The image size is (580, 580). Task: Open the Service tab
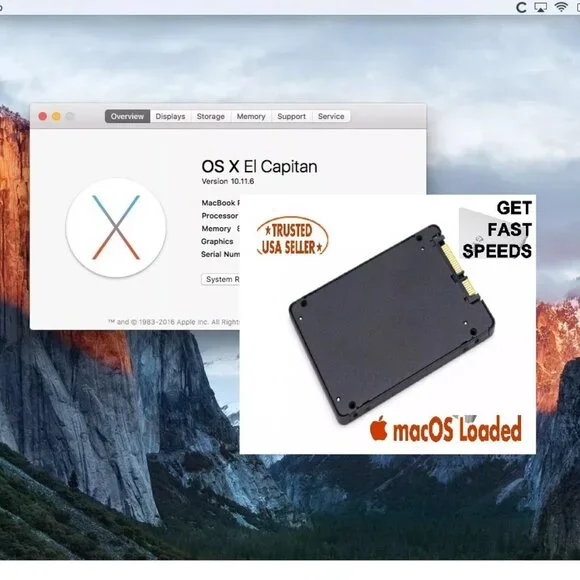pos(331,116)
